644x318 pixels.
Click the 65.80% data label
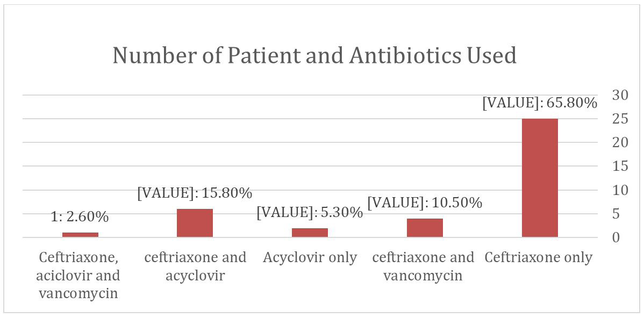click(x=539, y=103)
